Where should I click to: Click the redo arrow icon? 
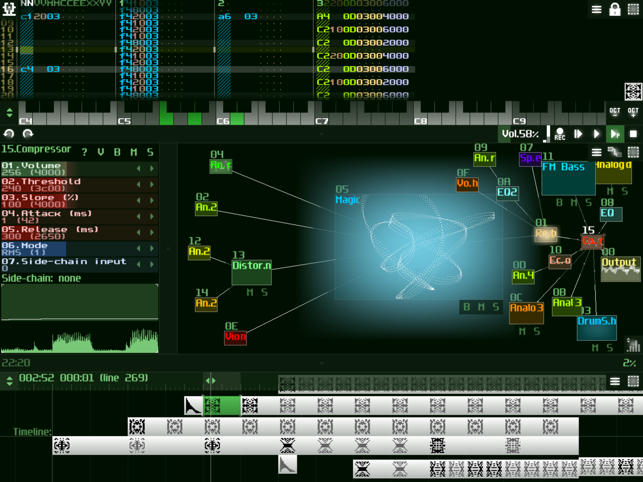pos(28,134)
